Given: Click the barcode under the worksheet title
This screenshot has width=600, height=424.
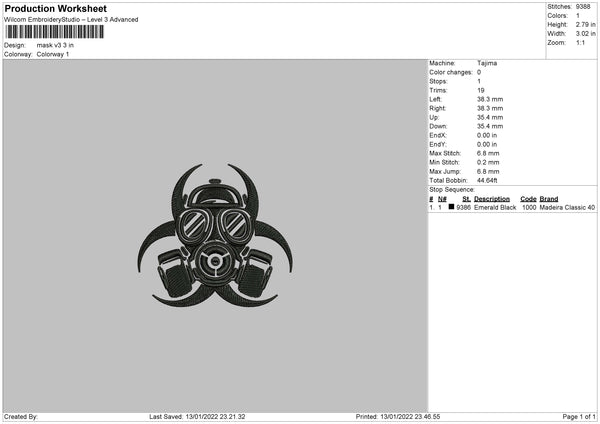Looking at the screenshot, I should (55, 32).
